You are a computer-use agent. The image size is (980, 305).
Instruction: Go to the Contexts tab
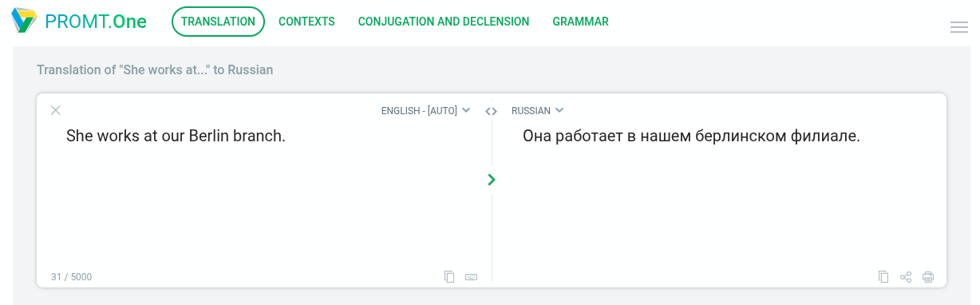(x=306, y=22)
